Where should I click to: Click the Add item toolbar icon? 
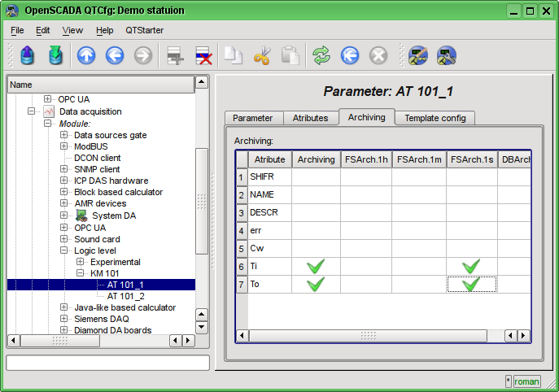175,55
